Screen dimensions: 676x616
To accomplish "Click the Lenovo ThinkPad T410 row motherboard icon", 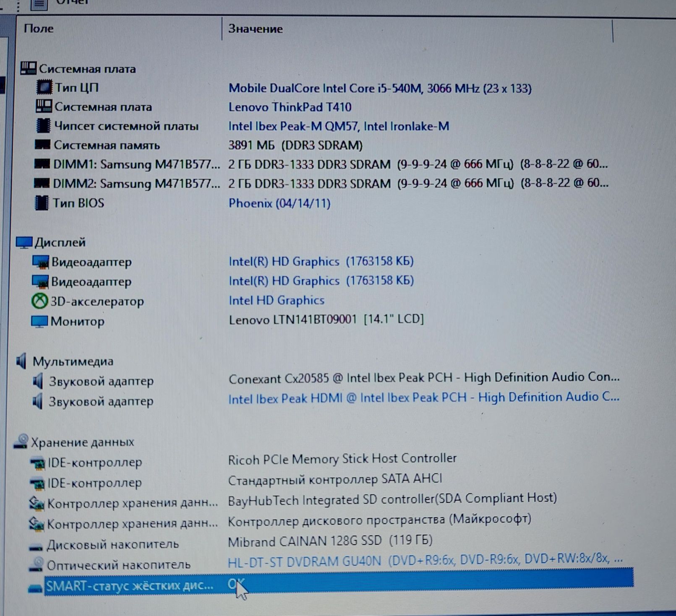I will pyautogui.click(x=44, y=107).
